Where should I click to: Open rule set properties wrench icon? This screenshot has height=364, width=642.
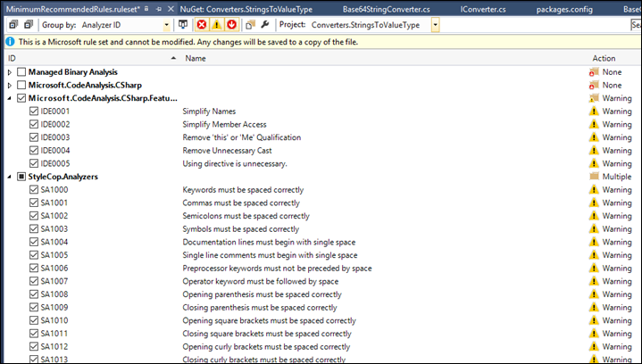[265, 25]
